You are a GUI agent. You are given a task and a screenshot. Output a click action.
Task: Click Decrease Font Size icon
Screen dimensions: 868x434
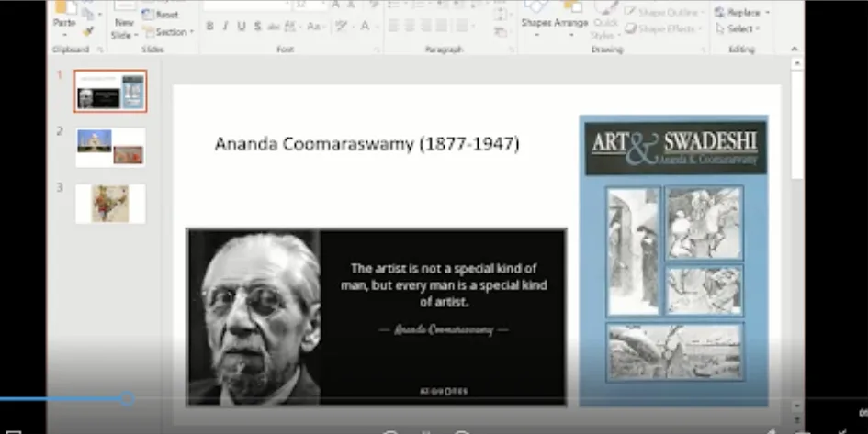tap(351, 5)
